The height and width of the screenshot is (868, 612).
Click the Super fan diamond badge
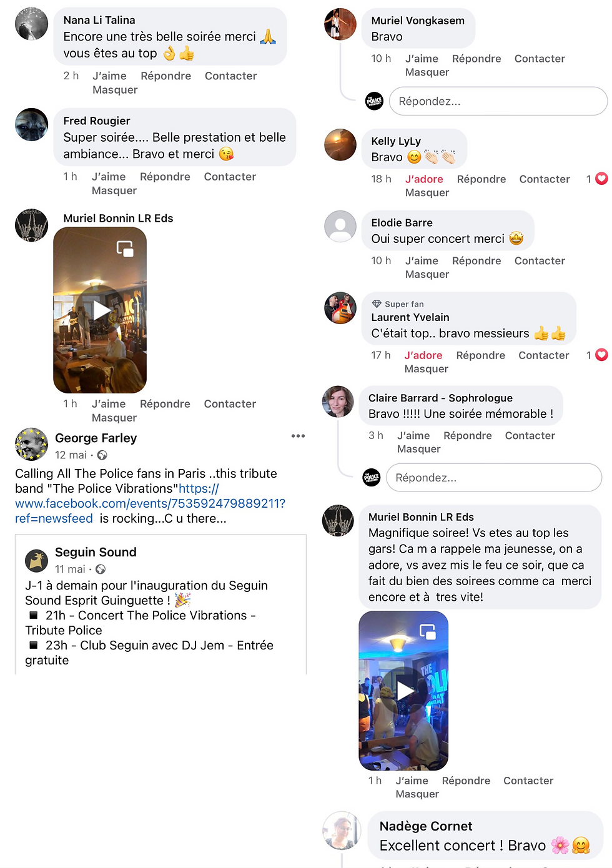coord(377,304)
